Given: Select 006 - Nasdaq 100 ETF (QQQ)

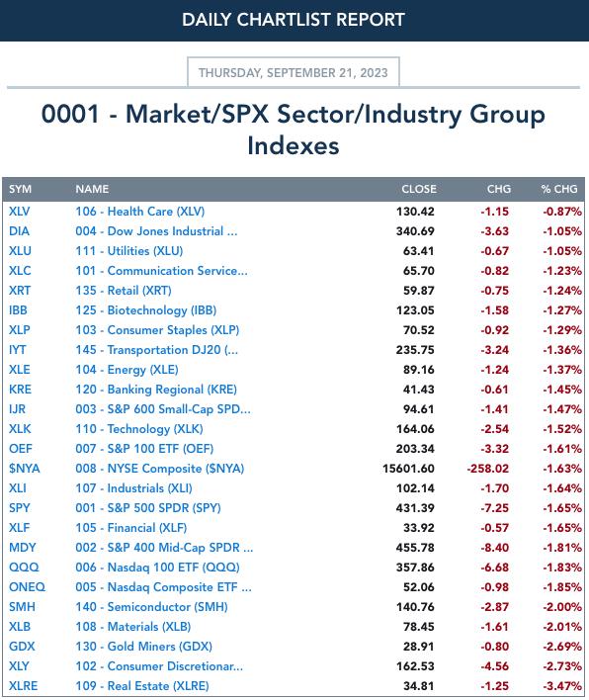Looking at the screenshot, I should tap(157, 568).
